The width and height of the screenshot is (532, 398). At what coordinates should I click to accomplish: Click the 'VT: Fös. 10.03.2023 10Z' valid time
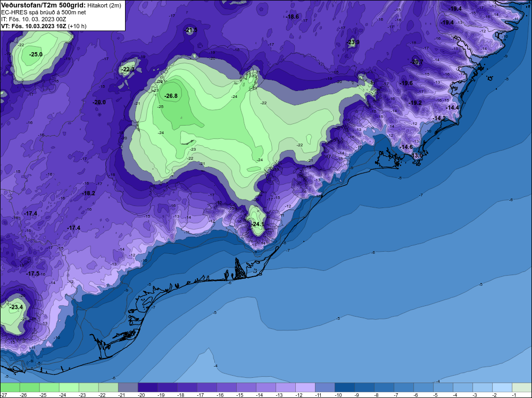pyautogui.click(x=34, y=26)
